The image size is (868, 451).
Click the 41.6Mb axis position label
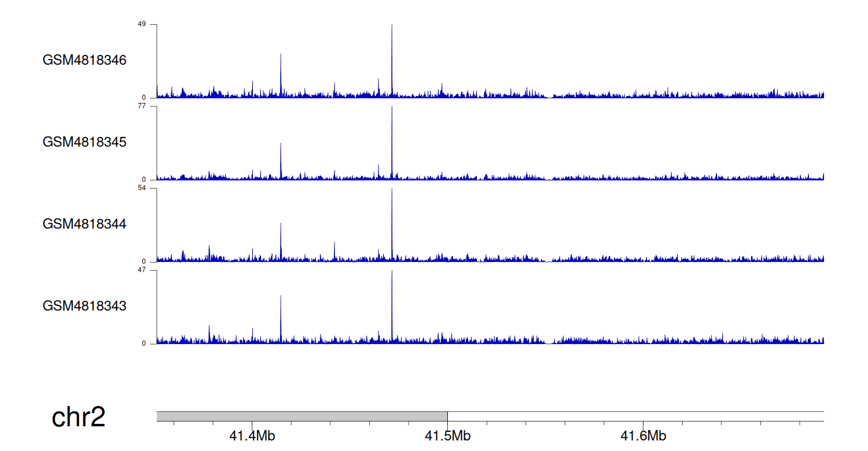click(x=643, y=436)
